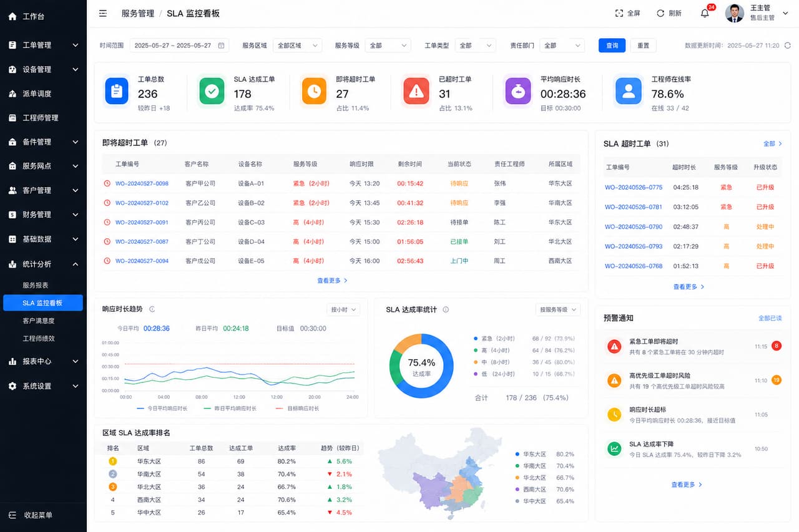Click the 重置 button
The height and width of the screenshot is (532, 799).
click(x=643, y=46)
